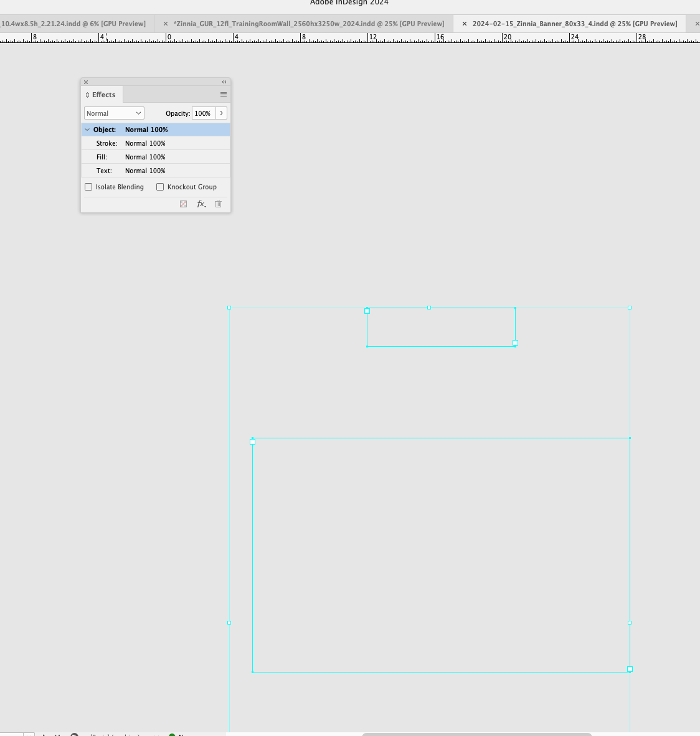Close the Effects panel
Screen dimensions: 700x736
(x=85, y=82)
